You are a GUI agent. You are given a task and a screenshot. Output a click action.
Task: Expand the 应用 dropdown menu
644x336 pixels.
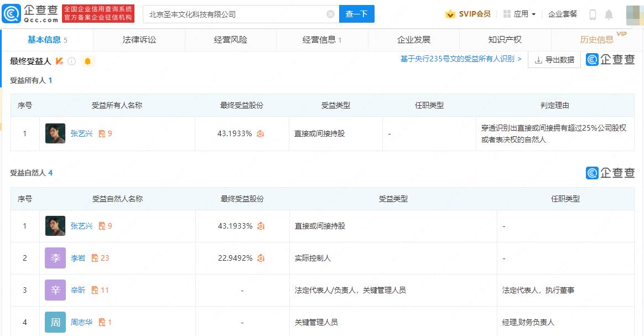point(520,14)
